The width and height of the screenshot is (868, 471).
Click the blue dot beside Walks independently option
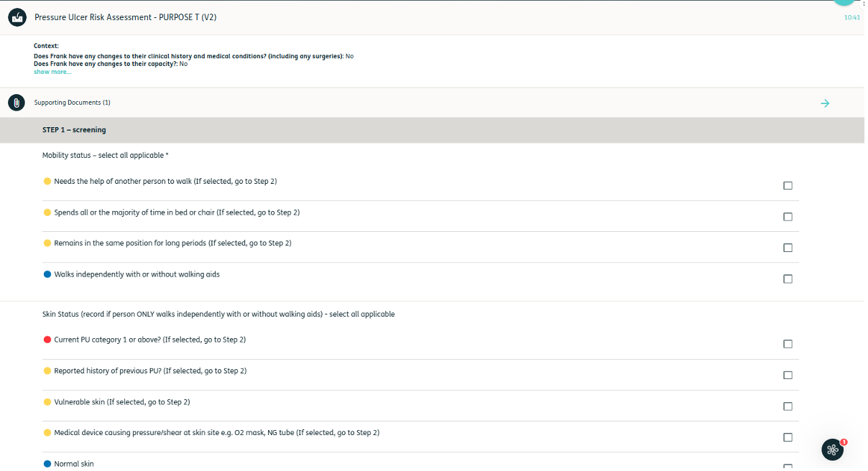click(x=47, y=274)
